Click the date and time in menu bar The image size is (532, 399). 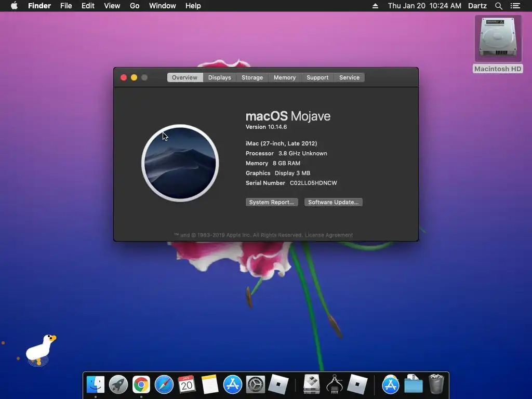click(x=424, y=6)
